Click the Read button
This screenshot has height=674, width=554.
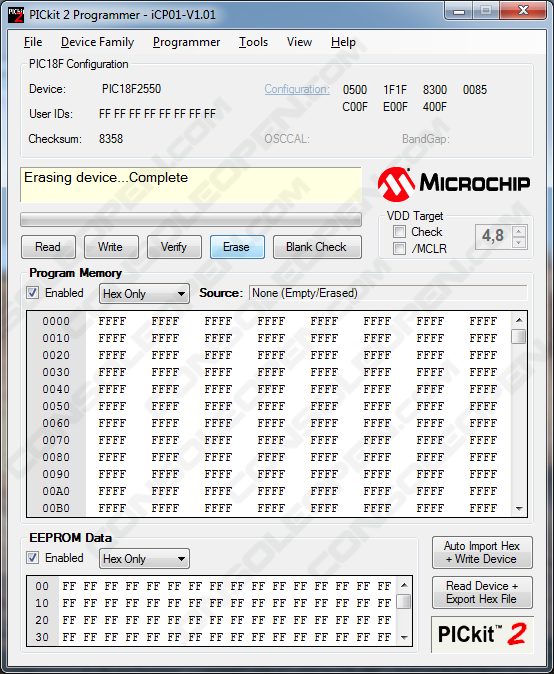48,247
